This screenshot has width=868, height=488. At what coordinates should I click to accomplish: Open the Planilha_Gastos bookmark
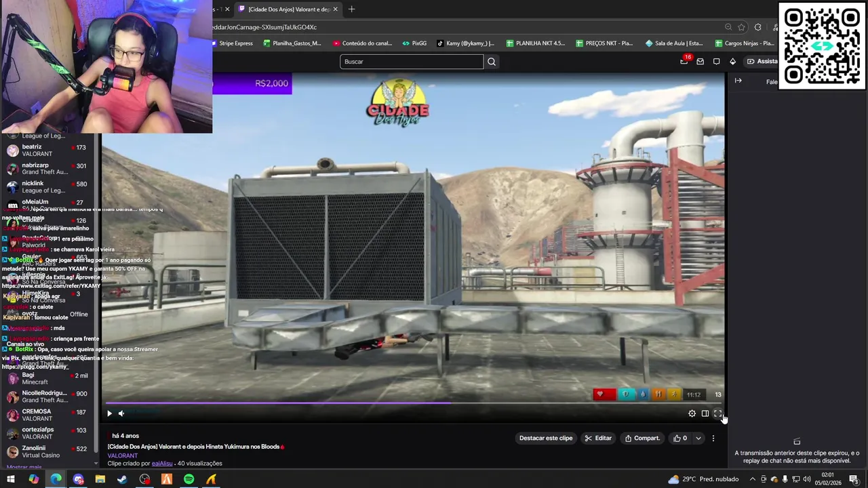[292, 43]
